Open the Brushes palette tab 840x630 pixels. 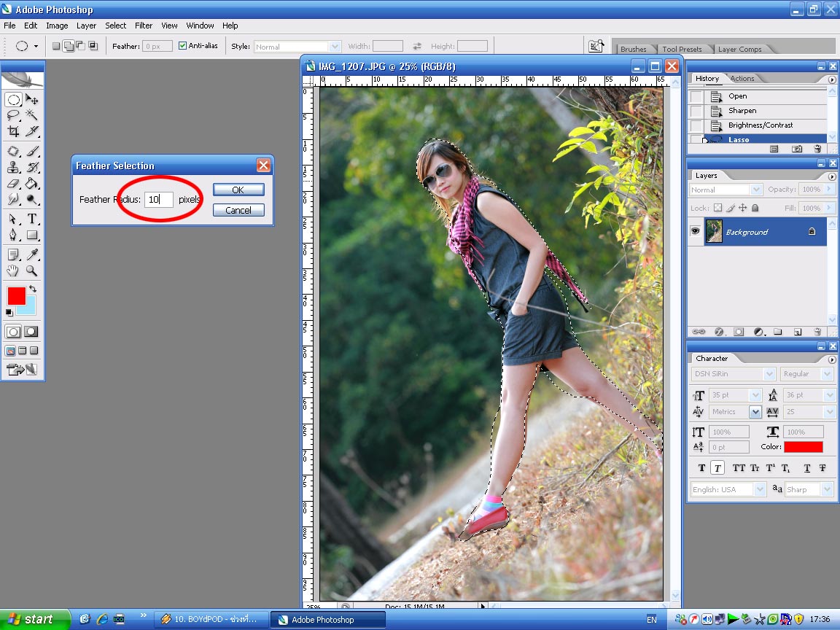[x=633, y=50]
